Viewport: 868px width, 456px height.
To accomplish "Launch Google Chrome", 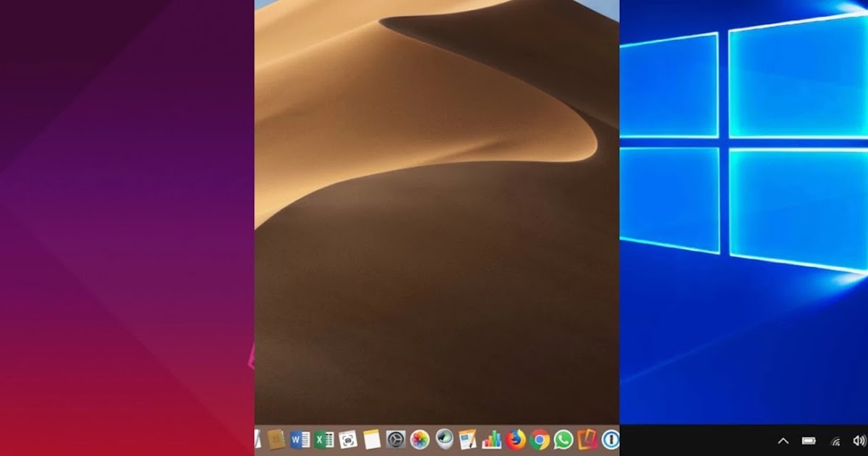I will click(539, 439).
